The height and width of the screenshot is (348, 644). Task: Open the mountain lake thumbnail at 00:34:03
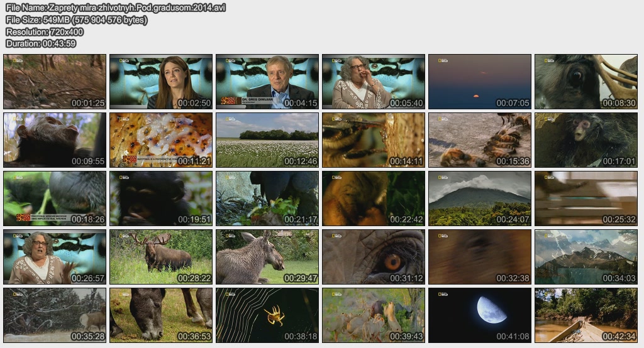tap(586, 256)
